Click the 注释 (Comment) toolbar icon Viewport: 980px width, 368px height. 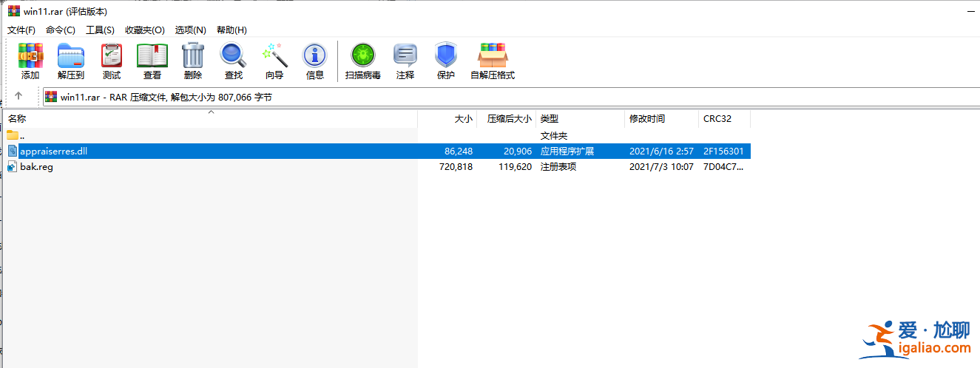[x=405, y=56]
